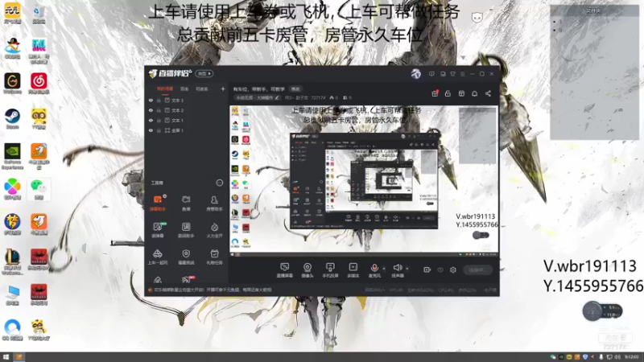The width and height of the screenshot is (644, 362).
Task: Lock the 文本 3 source
Action: tap(159, 100)
